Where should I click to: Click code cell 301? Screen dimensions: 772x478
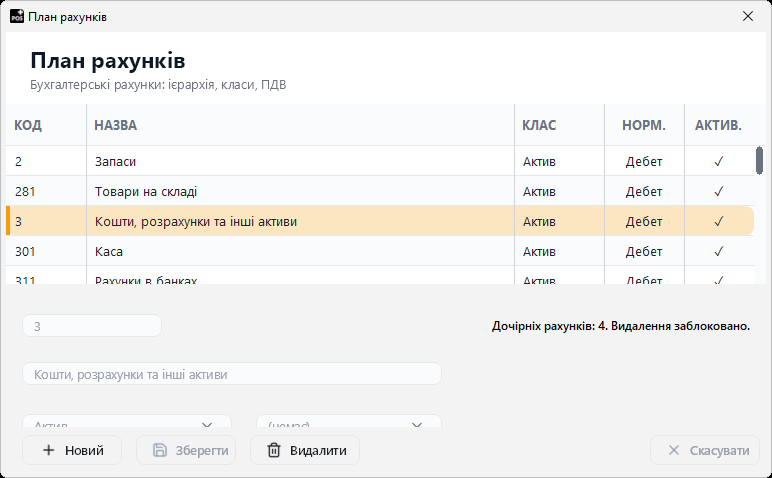point(46,252)
